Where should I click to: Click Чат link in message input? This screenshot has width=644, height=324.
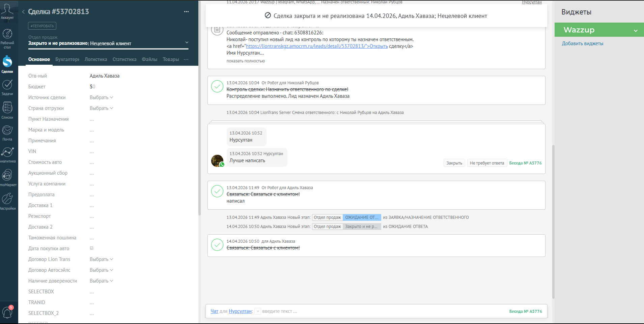[x=215, y=311]
